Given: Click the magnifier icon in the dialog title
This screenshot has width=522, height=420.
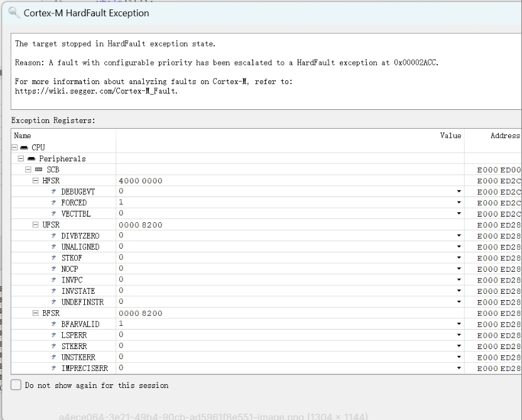Looking at the screenshot, I should [14, 13].
